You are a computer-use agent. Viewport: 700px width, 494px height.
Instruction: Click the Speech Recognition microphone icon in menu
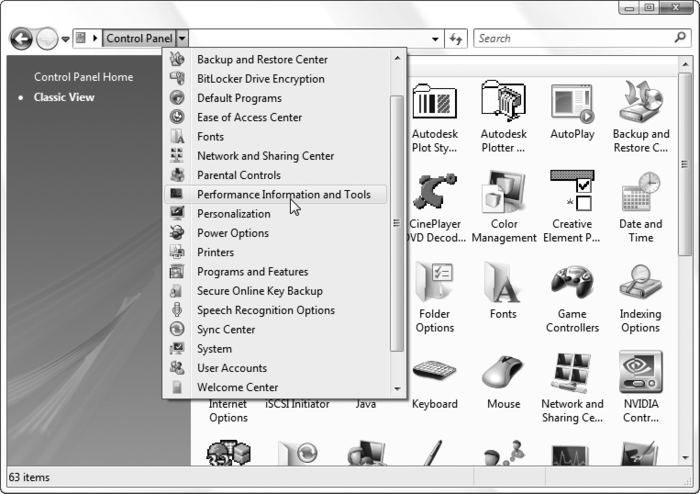pyautogui.click(x=177, y=310)
